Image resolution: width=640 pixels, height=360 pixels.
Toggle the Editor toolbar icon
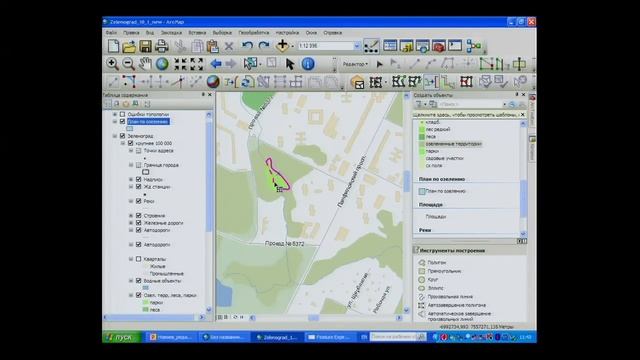coord(371,46)
